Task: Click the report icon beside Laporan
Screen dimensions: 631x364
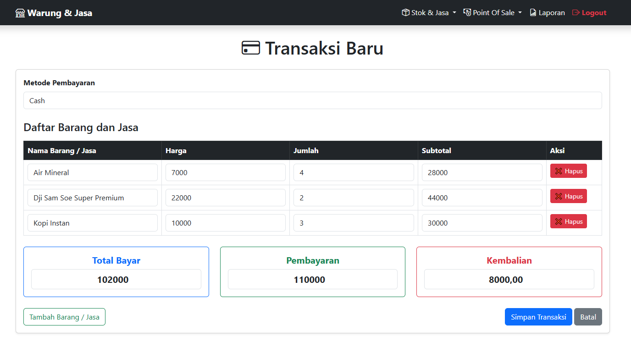Action: [533, 13]
